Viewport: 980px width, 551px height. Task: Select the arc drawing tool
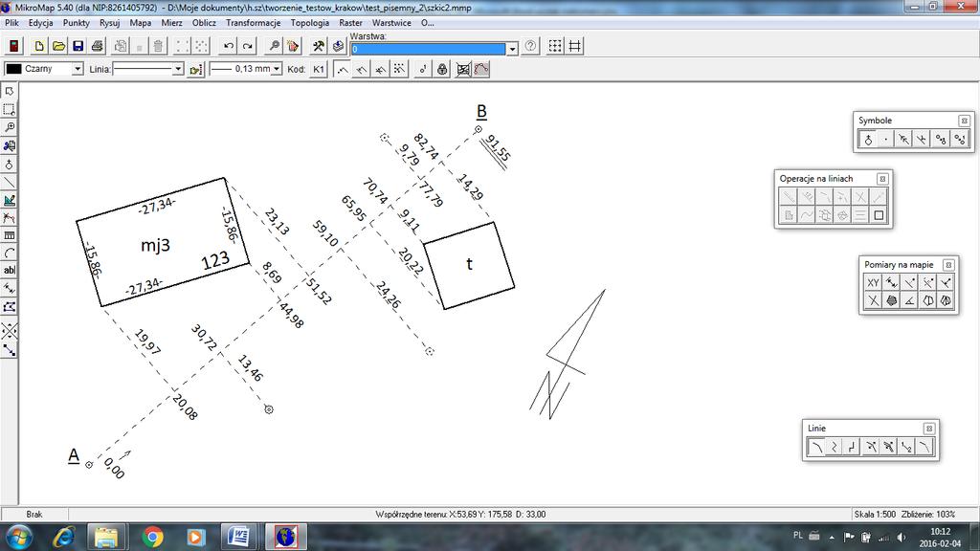pyautogui.click(x=10, y=253)
